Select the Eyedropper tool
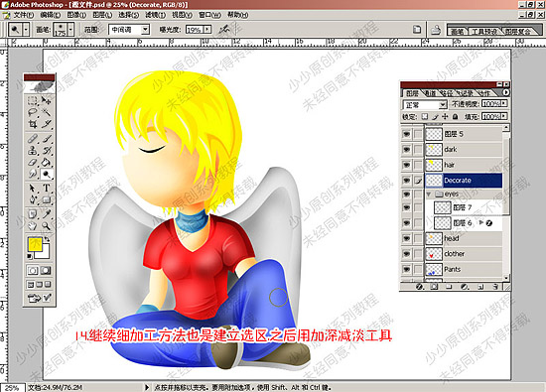The image size is (546, 392). pyautogui.click(x=47, y=214)
